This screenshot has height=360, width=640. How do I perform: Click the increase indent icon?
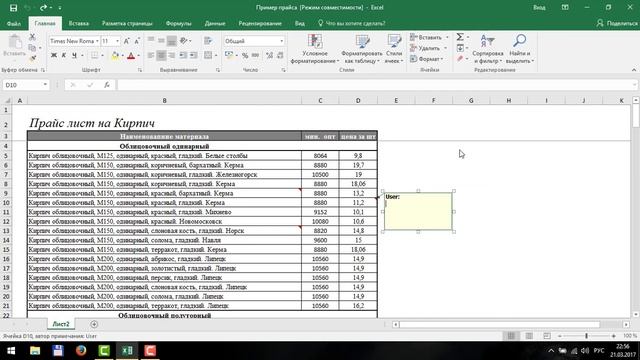[194, 55]
